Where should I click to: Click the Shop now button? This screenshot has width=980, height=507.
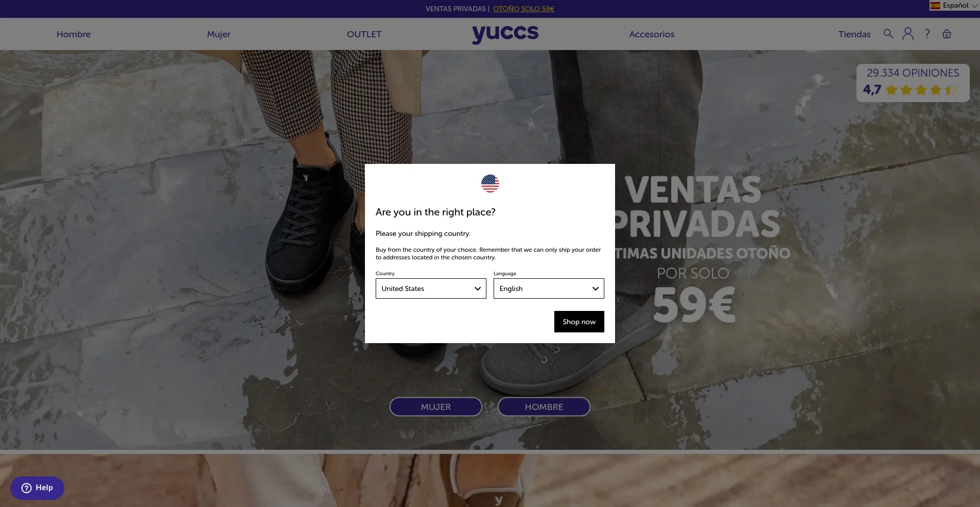point(579,322)
